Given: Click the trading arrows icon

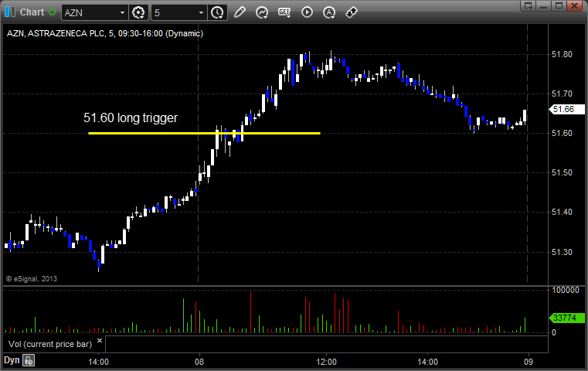Looking at the screenshot, I should [x=352, y=12].
